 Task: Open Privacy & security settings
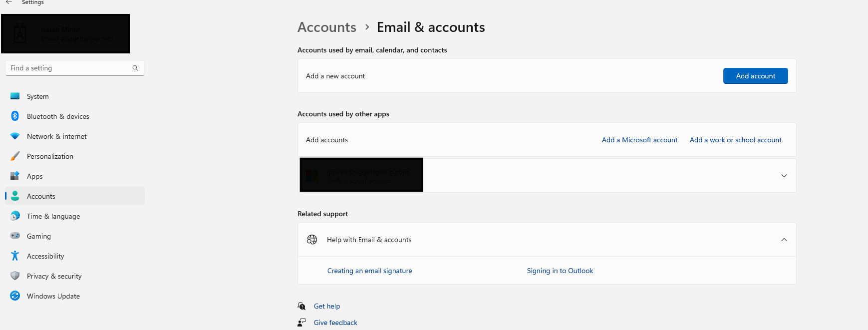[x=75, y=276]
